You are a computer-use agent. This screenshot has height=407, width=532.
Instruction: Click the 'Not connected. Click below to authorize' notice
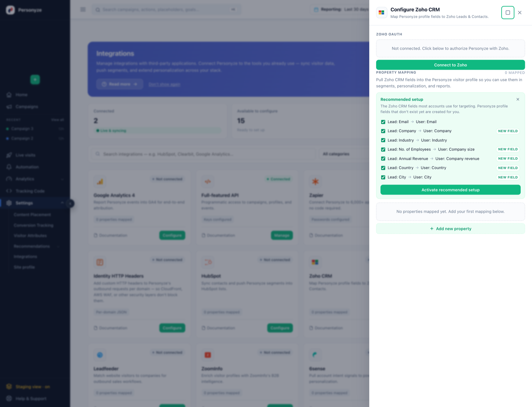450,49
